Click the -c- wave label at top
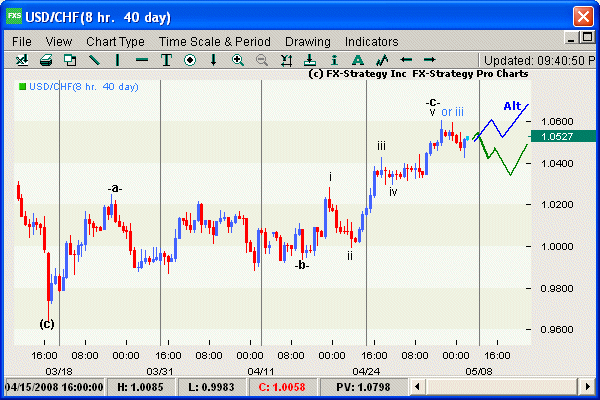 433,103
